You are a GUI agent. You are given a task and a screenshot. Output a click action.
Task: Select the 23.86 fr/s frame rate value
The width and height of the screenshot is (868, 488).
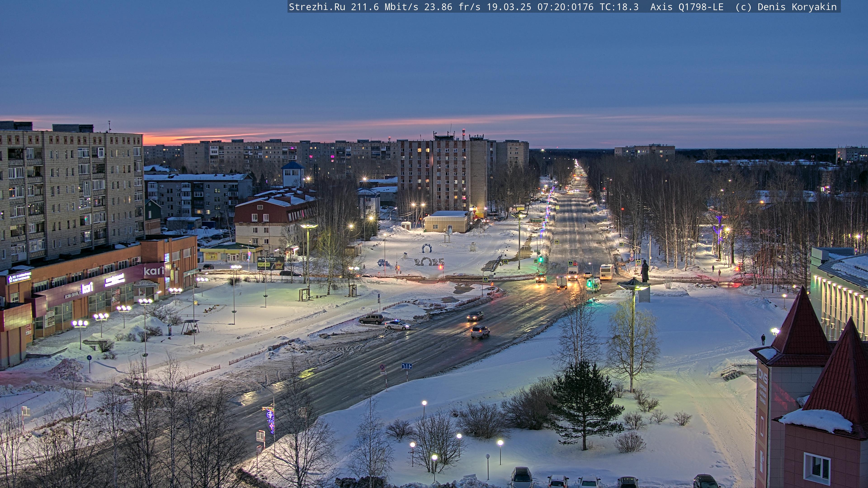(452, 7)
